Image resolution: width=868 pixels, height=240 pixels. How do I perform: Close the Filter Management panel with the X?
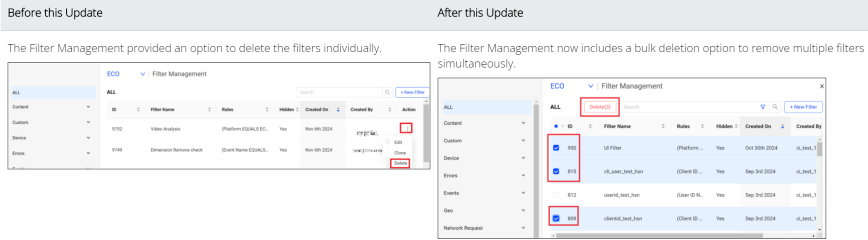click(822, 86)
